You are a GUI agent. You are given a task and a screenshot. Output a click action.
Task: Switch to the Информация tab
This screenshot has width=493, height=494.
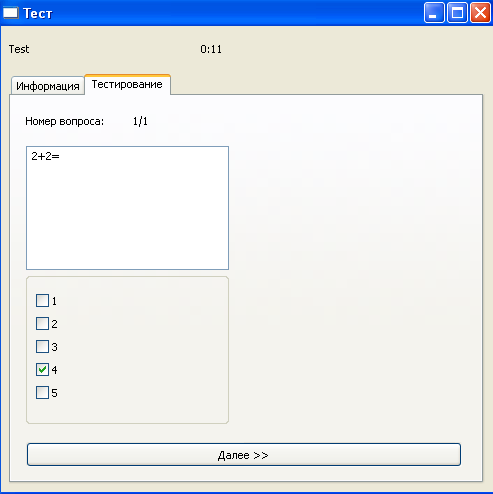48,86
